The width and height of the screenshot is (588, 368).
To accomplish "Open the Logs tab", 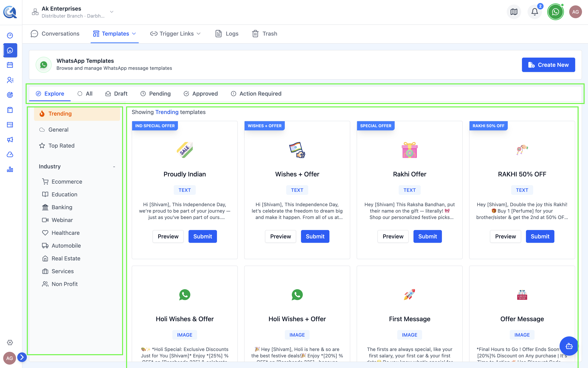I will [x=227, y=34].
